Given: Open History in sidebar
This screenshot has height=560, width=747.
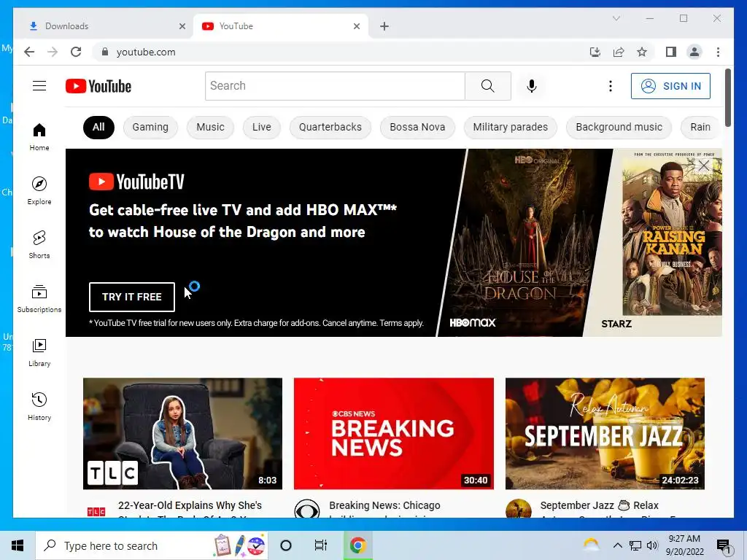Looking at the screenshot, I should pos(39,406).
